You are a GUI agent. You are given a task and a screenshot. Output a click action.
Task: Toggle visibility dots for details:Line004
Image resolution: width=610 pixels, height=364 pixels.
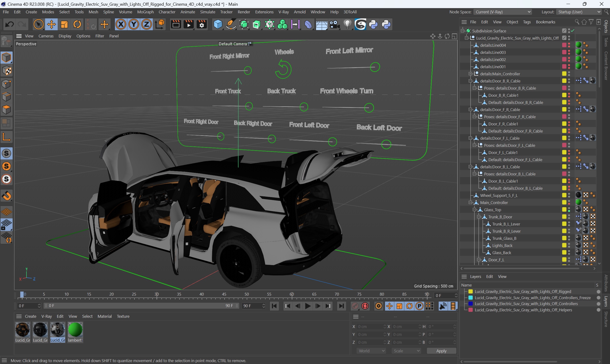569,45
